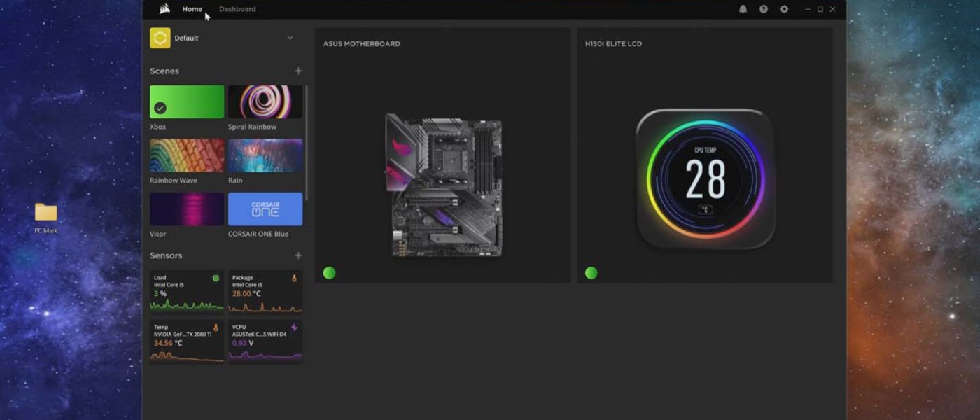Screen dimensions: 980x420
Task: Click the "0.92 V" VCPU voltage value
Action: (x=243, y=344)
